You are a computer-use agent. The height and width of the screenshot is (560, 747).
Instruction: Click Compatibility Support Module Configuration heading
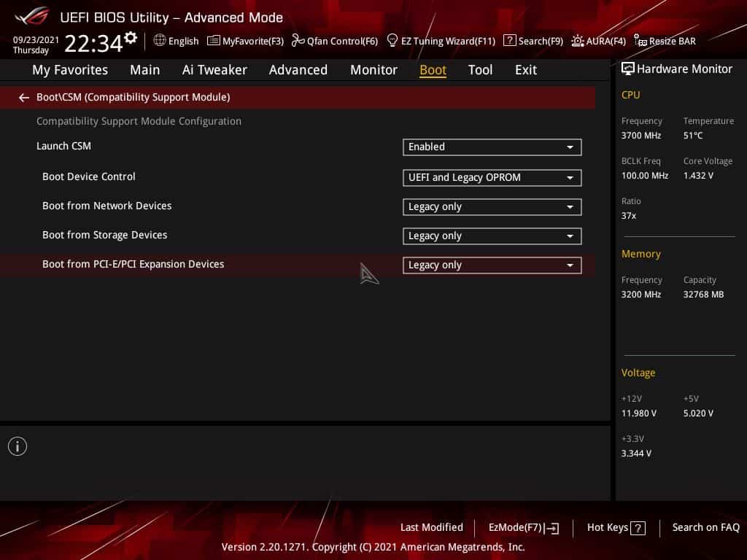139,122
